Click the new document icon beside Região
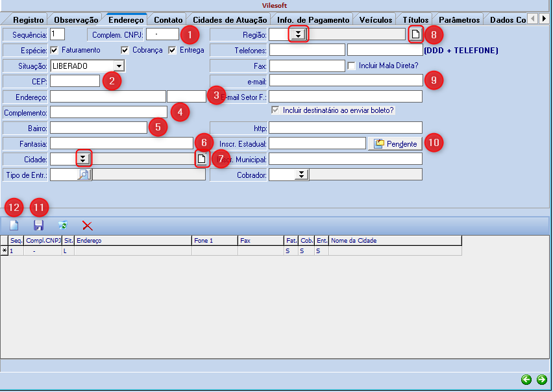Viewport: 553px width, 392px height. [x=416, y=34]
